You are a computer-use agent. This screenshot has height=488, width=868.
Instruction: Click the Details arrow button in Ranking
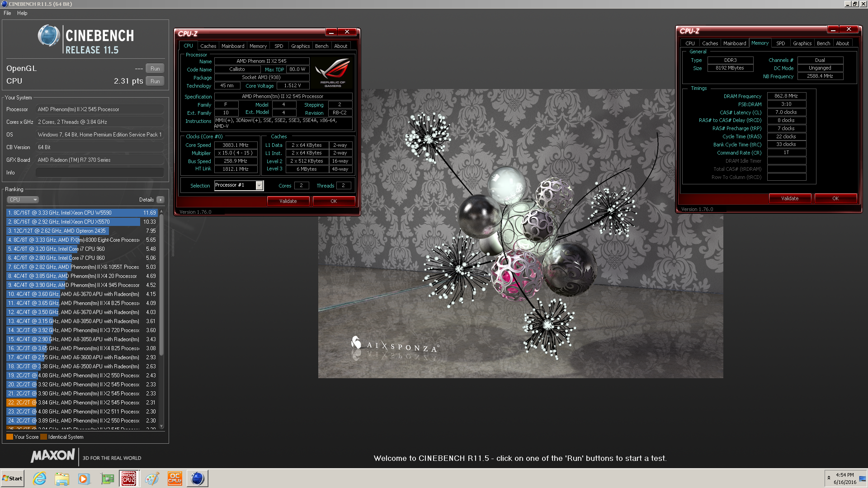pos(160,200)
